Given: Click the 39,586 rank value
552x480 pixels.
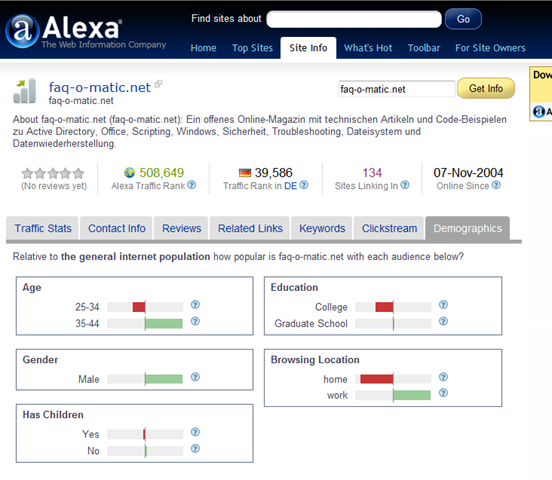Looking at the screenshot, I should tap(273, 173).
